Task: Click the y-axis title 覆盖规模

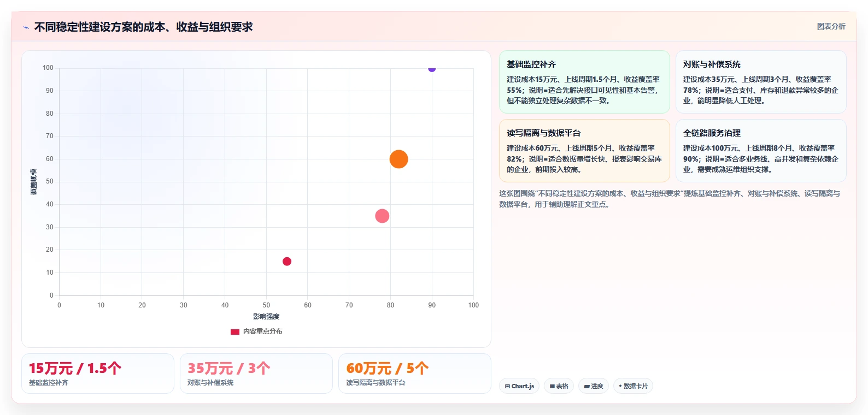Action: coord(34,182)
